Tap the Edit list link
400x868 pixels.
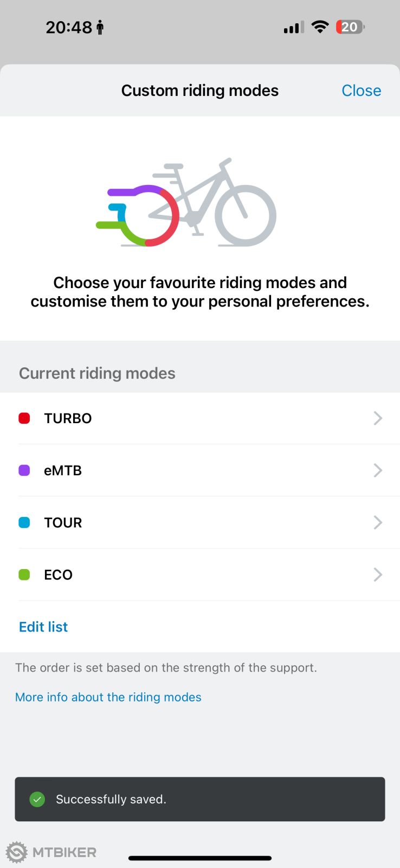(43, 627)
